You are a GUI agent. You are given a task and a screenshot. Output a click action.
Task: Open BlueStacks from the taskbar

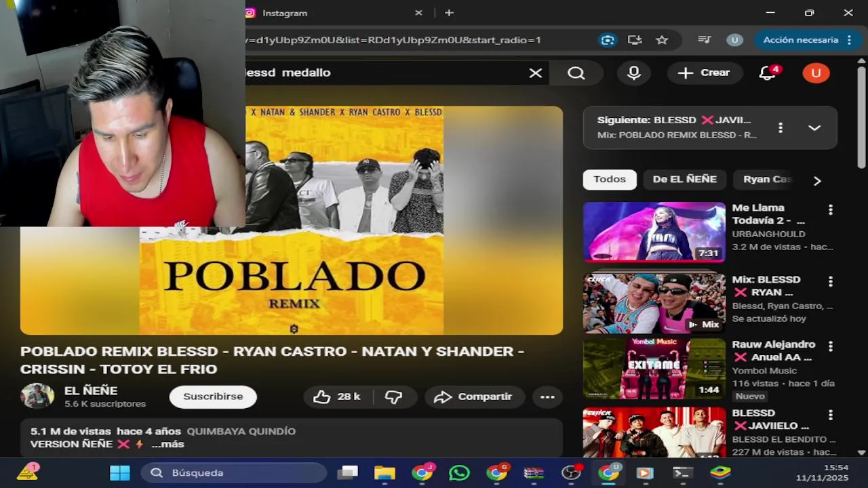(x=720, y=472)
